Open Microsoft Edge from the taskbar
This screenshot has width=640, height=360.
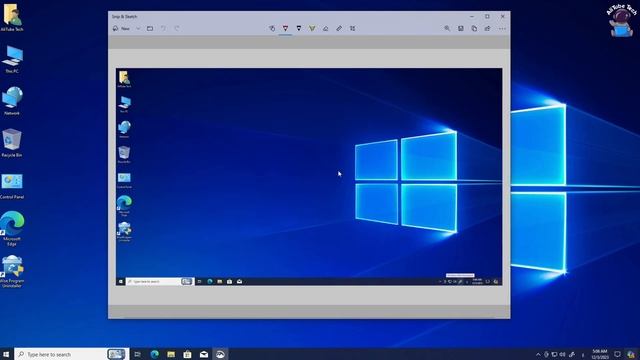click(154, 354)
